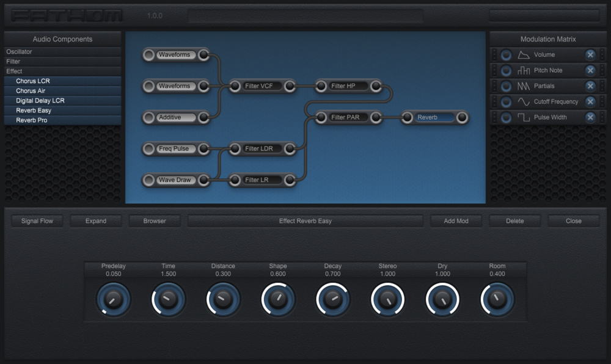Click the Expand button
The width and height of the screenshot is (611, 364).
[96, 220]
